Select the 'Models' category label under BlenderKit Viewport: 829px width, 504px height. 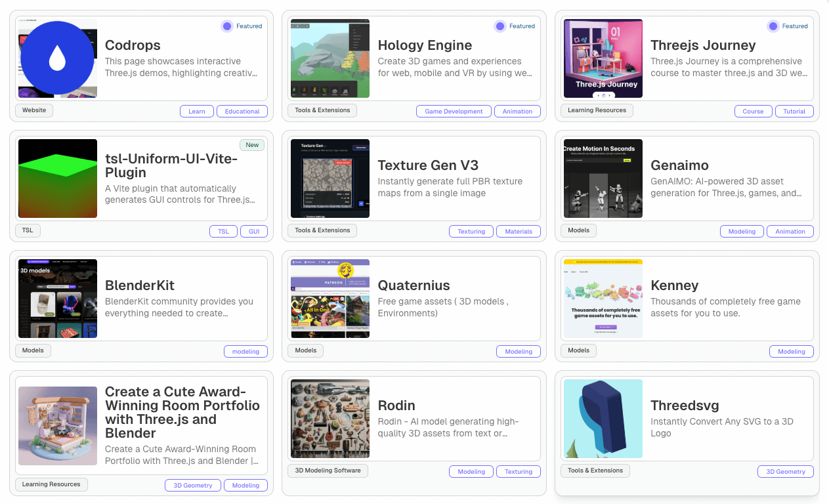(33, 350)
